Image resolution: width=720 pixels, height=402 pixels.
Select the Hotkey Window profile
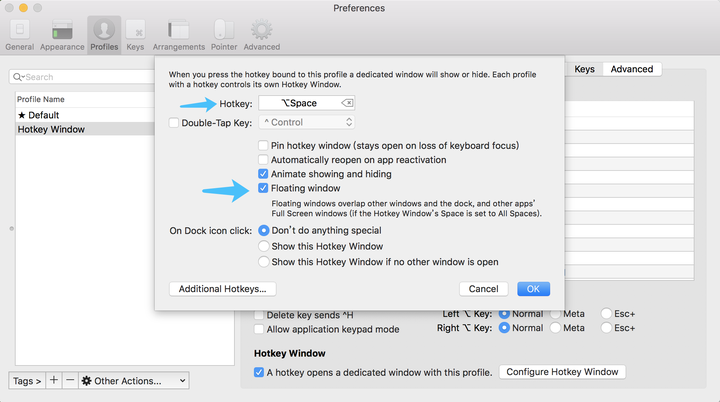point(52,129)
